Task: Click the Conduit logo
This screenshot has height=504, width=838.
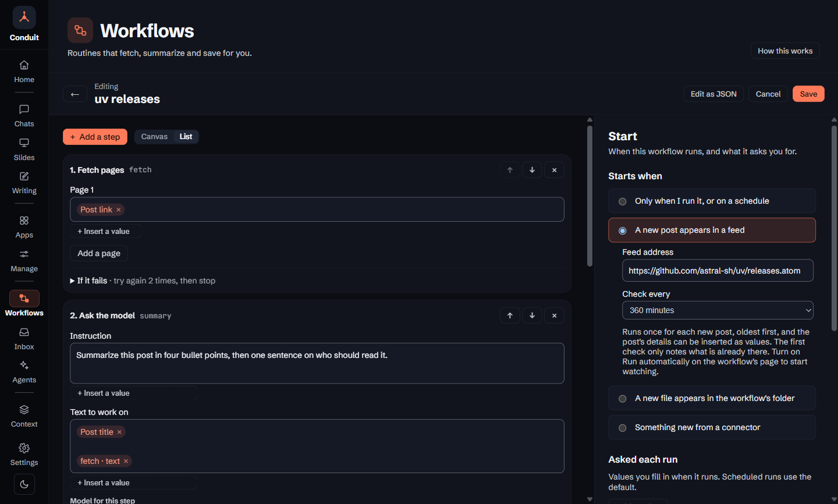Action: click(24, 17)
